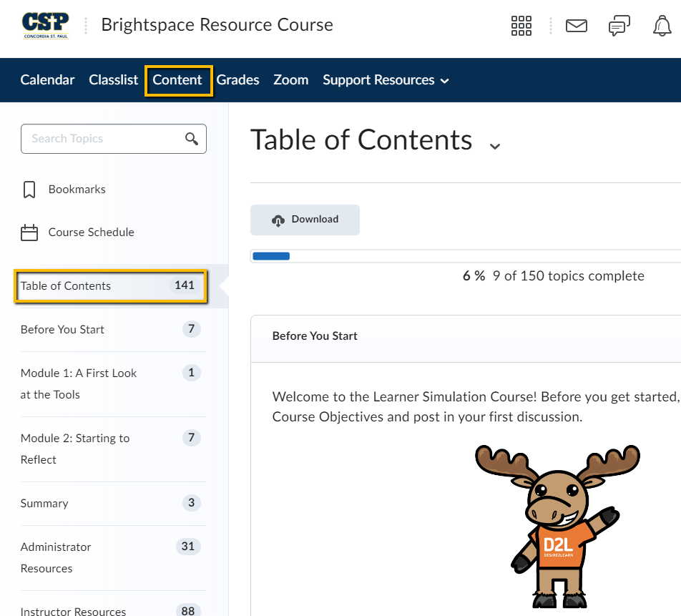
Task: Select Administrator Resources module in sidebar
Action: 56,557
